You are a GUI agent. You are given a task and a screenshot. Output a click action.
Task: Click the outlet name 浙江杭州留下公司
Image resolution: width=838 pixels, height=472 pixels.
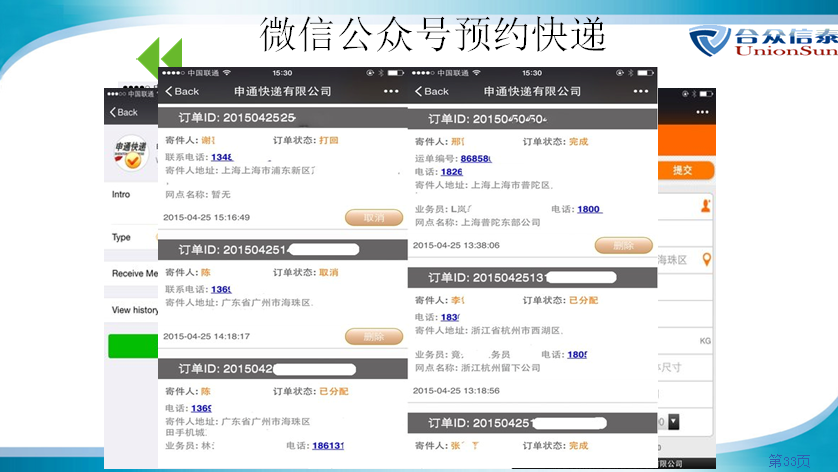pos(501,368)
